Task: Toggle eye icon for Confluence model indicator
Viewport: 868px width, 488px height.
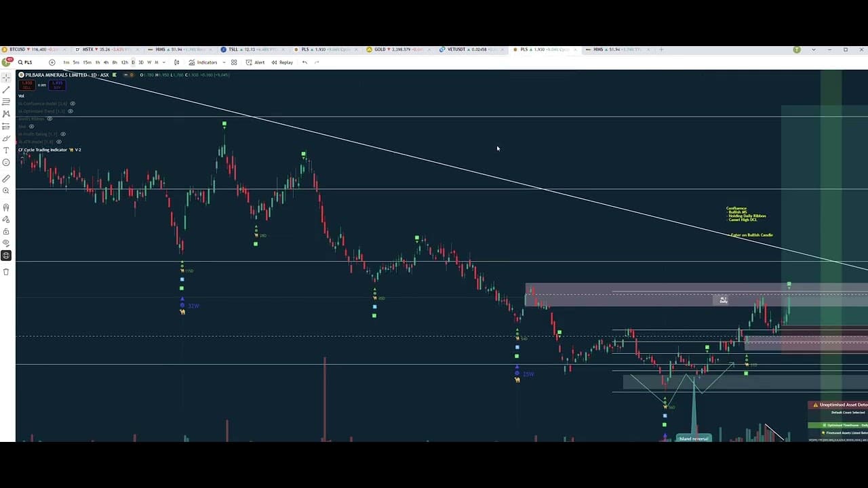Action: (x=73, y=104)
